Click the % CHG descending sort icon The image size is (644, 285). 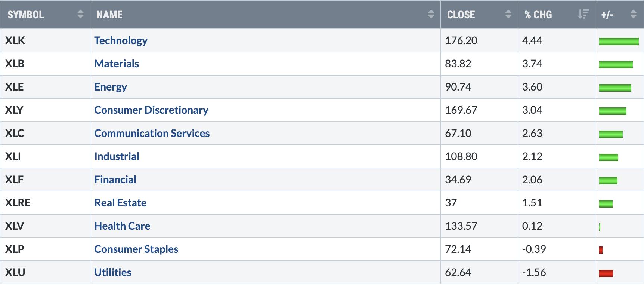583,15
